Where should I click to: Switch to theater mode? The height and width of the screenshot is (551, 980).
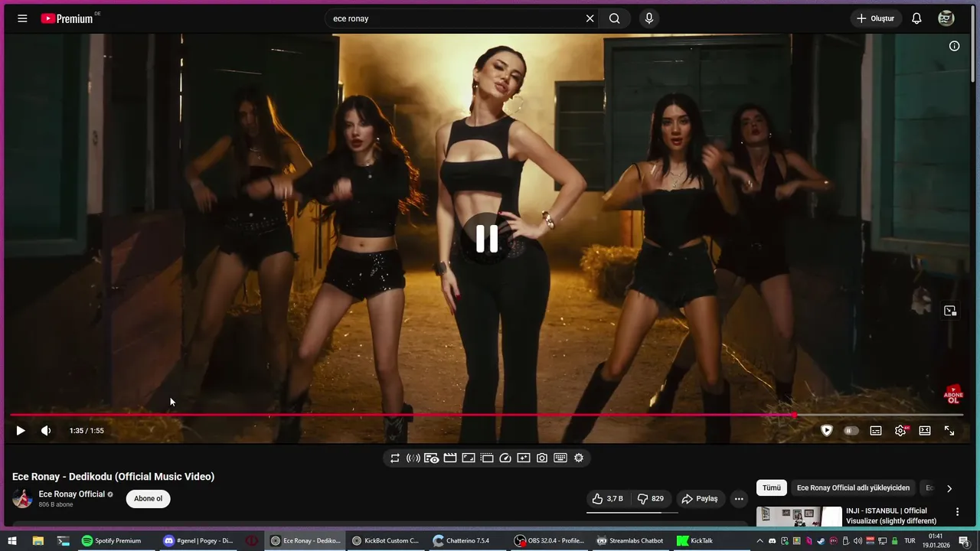(925, 431)
